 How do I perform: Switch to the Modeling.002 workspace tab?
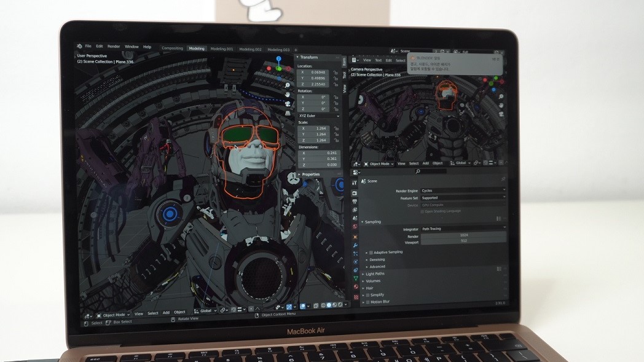coord(250,49)
